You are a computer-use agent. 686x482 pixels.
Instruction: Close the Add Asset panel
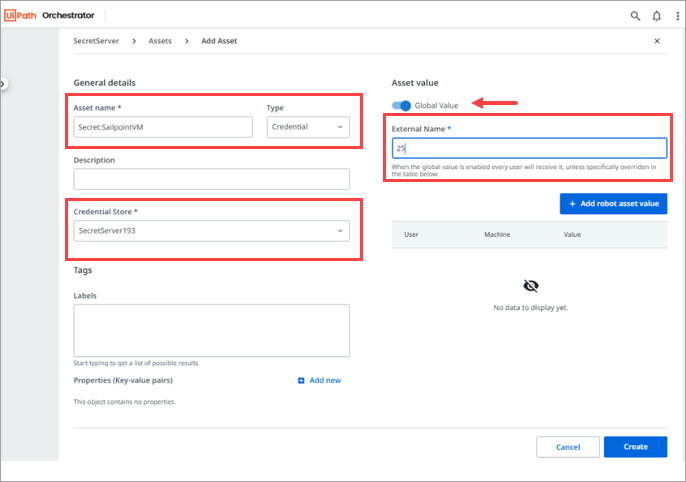[657, 41]
